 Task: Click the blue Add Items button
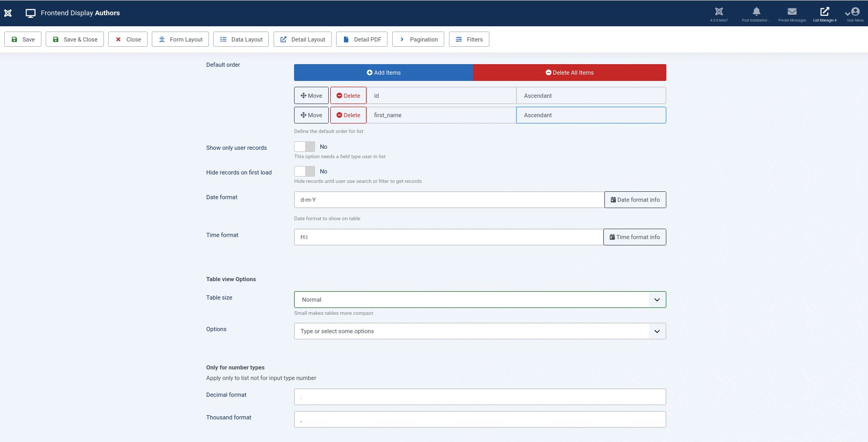coord(383,73)
